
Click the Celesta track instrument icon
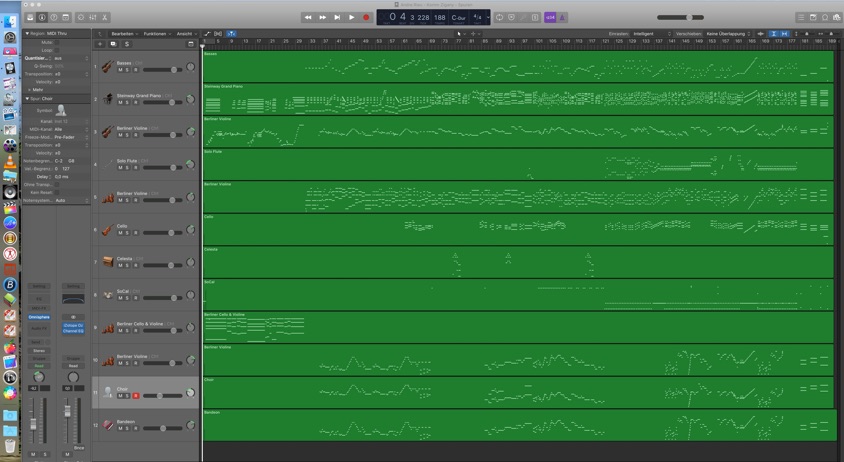click(x=108, y=262)
